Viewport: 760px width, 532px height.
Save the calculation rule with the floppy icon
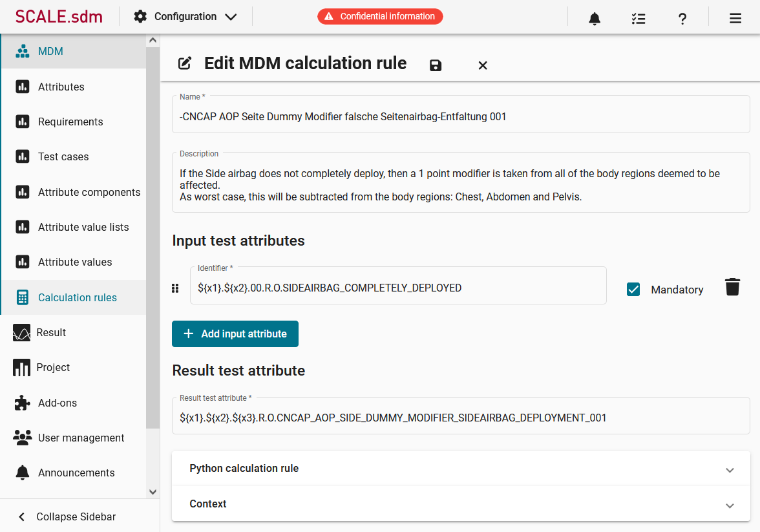(x=436, y=65)
